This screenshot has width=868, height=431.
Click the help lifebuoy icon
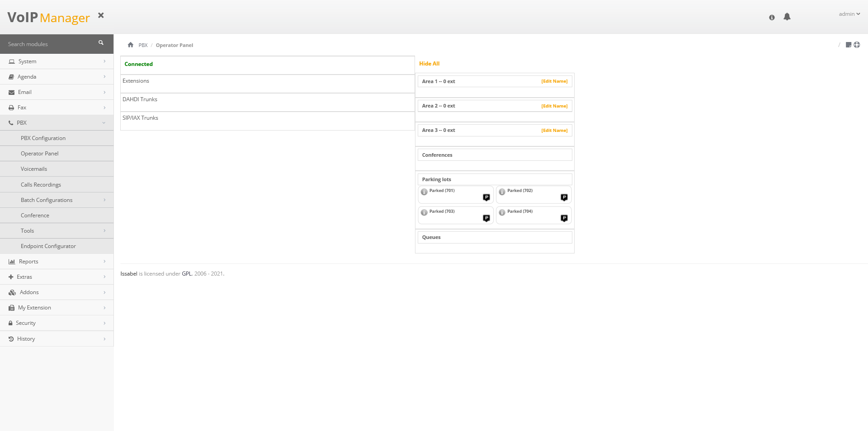pyautogui.click(x=857, y=45)
